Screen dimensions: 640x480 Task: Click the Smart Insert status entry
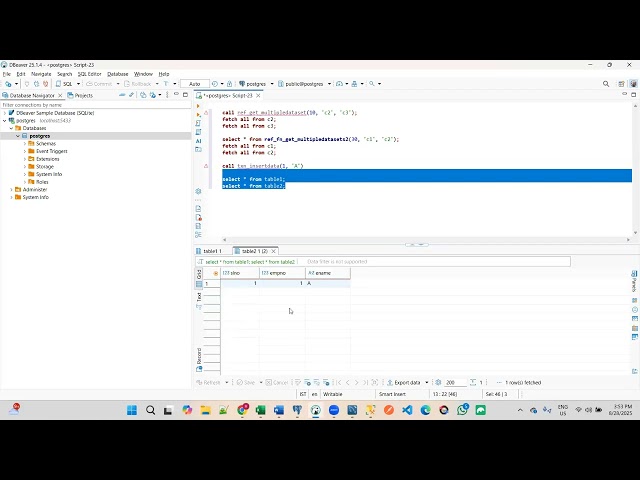click(x=392, y=394)
